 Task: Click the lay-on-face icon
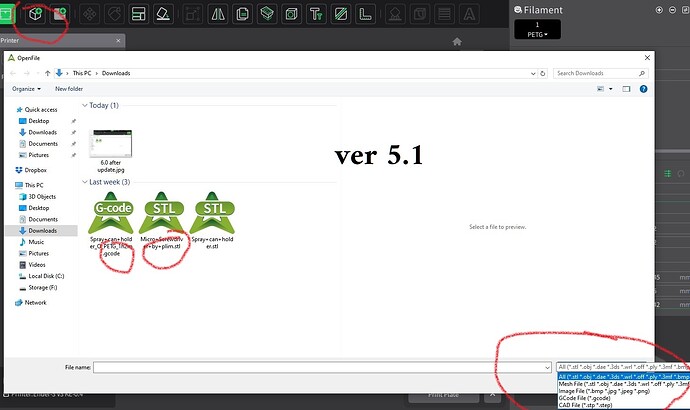[x=163, y=14]
